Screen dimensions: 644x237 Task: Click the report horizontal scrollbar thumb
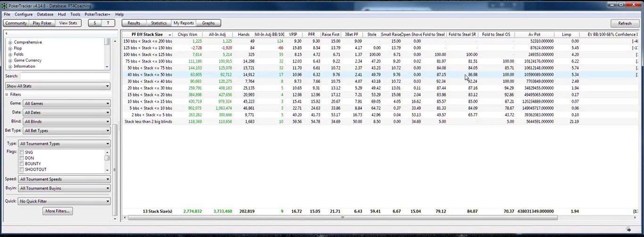point(343,218)
